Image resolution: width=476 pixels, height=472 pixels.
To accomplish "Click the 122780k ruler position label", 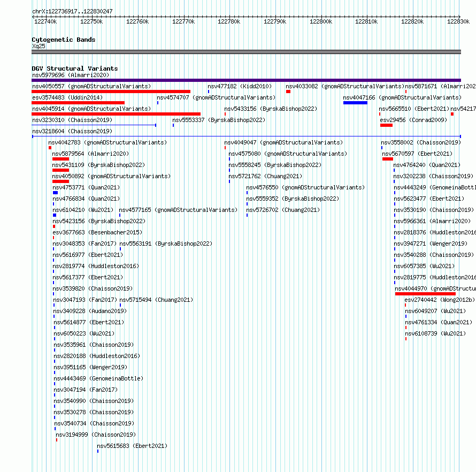I will pos(229,21).
